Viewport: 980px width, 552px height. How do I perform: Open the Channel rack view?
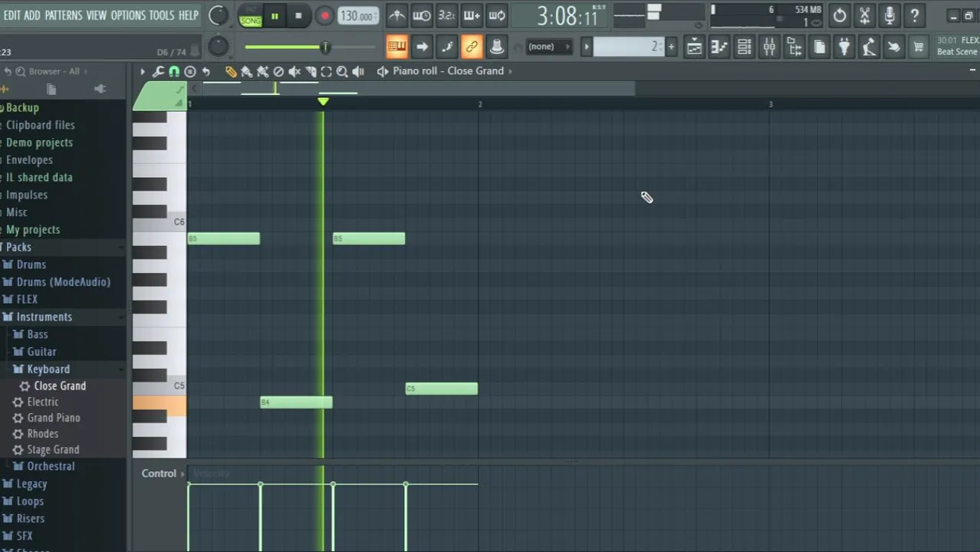pos(744,48)
